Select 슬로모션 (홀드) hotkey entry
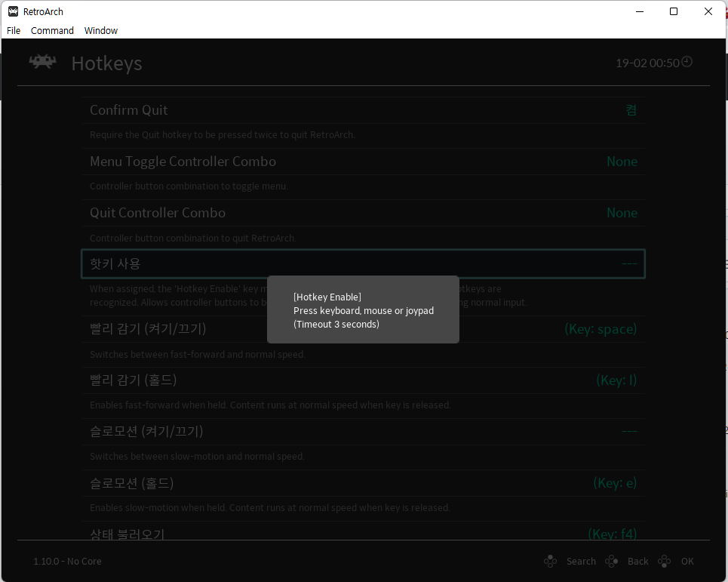728x582 pixels. pos(363,483)
